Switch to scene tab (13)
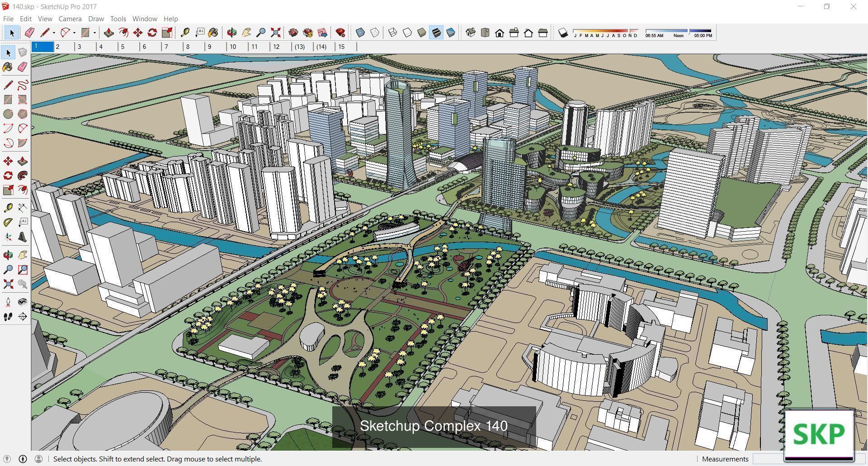Screen dimensions: 868x466 [303, 47]
